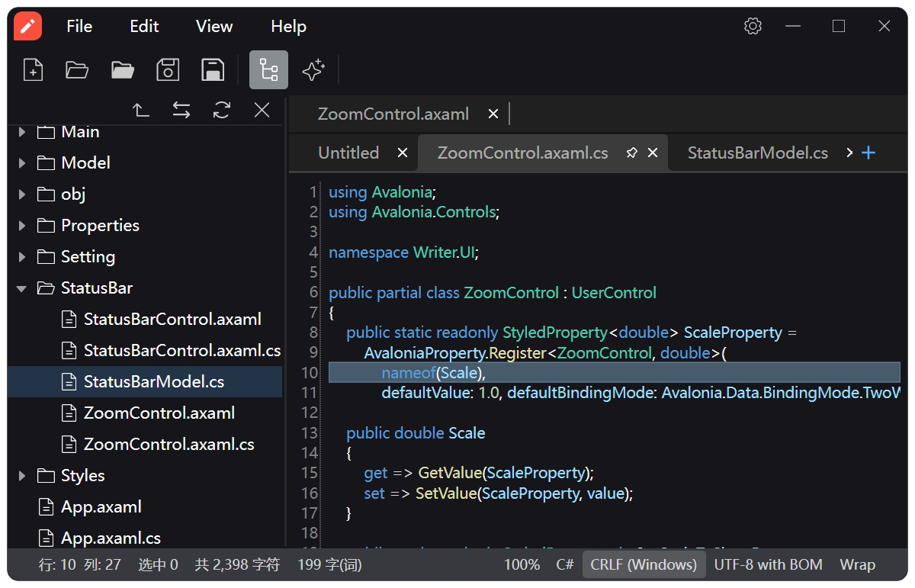This screenshot has width=915, height=588.
Task: Close the Untitled tab
Action: click(x=403, y=153)
